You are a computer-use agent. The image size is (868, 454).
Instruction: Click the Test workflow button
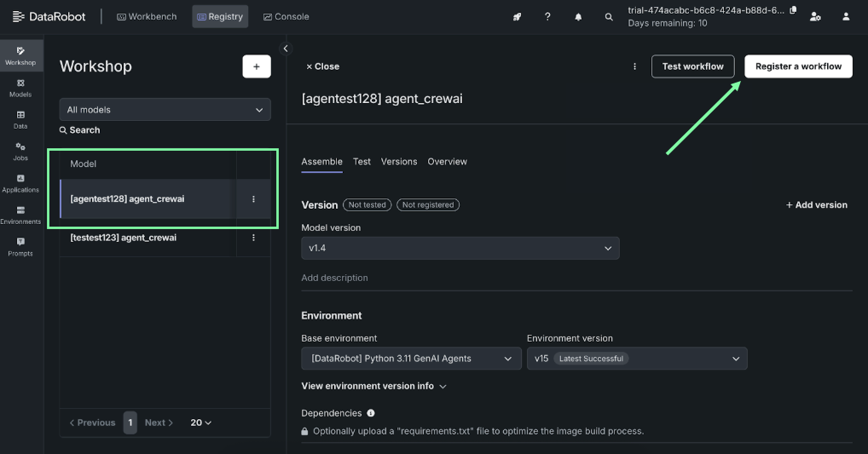click(692, 66)
